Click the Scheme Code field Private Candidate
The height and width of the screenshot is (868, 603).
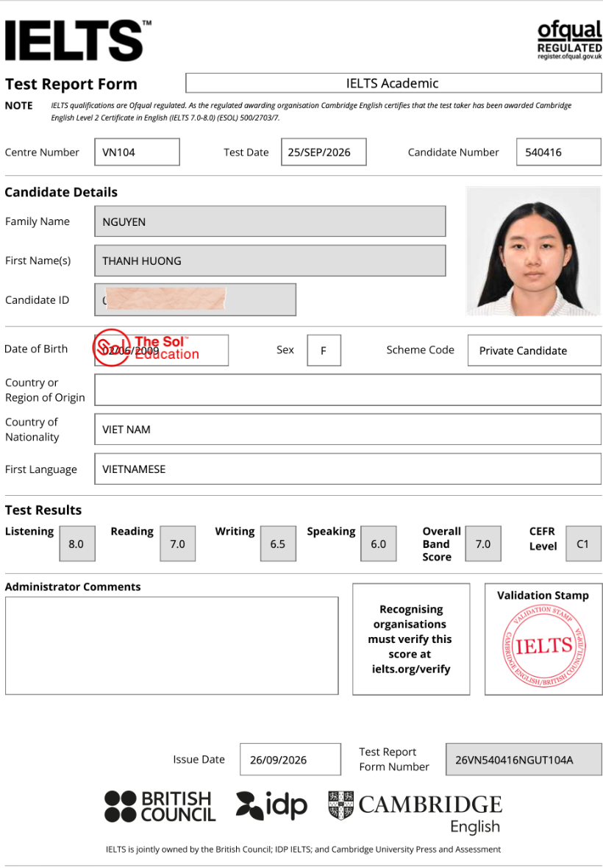[x=535, y=350]
